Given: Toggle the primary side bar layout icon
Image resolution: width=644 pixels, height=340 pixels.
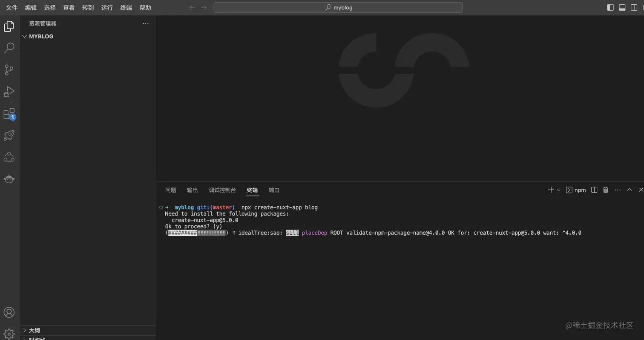Looking at the screenshot, I should tap(610, 8).
